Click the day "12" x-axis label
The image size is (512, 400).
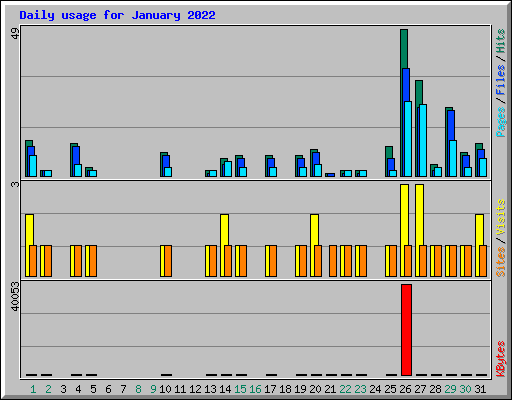[x=195, y=389]
